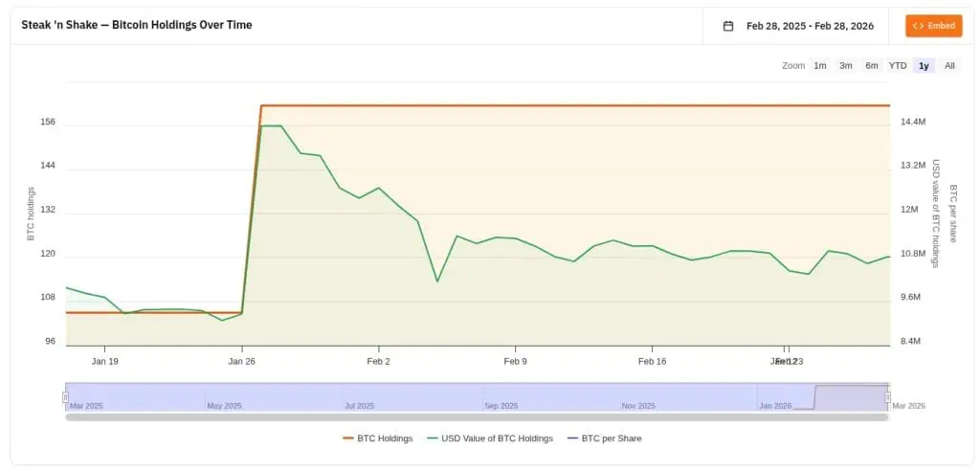Click the green line's peak after Jan 26
The width and height of the screenshot is (980, 473).
(271, 125)
